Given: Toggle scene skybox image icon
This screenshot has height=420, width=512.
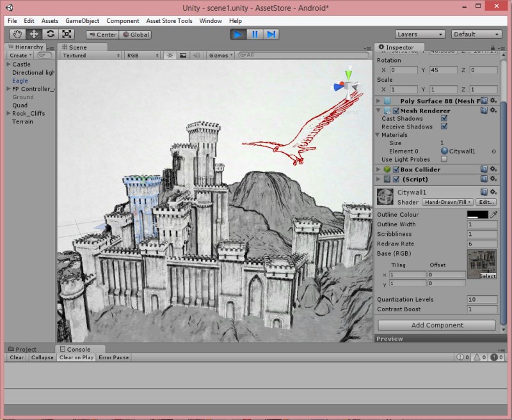Looking at the screenshot, I should click(183, 56).
